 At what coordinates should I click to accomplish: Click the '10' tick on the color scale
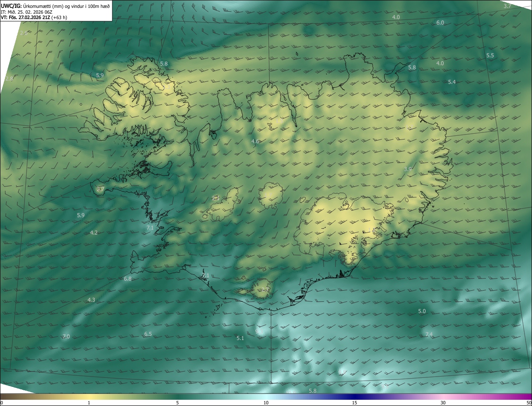coord(266,403)
